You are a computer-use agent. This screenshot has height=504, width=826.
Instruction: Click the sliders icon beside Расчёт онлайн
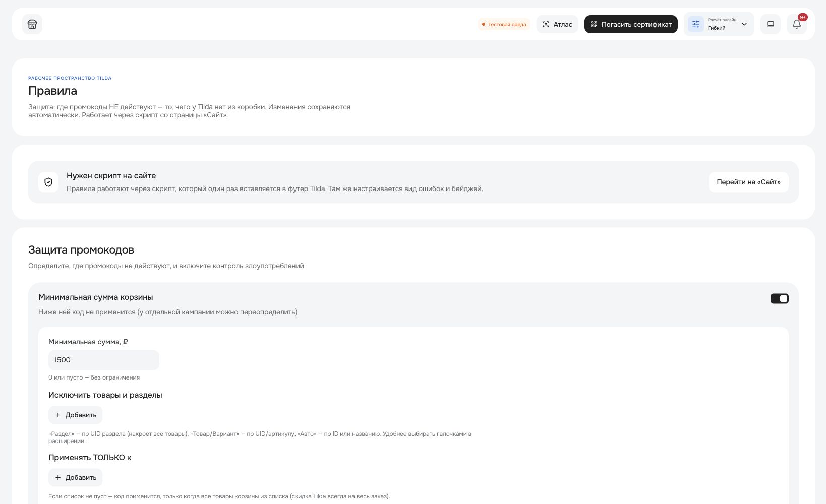coord(696,24)
